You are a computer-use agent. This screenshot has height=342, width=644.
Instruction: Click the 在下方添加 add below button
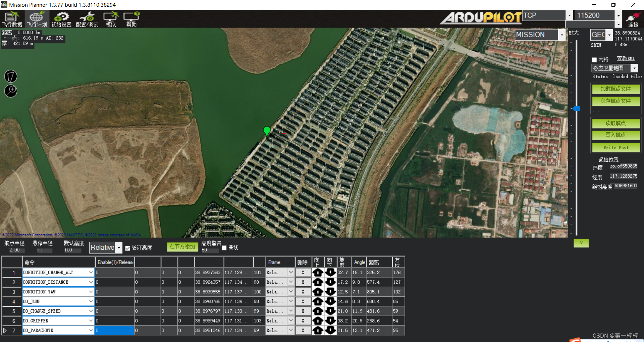pyautogui.click(x=182, y=247)
